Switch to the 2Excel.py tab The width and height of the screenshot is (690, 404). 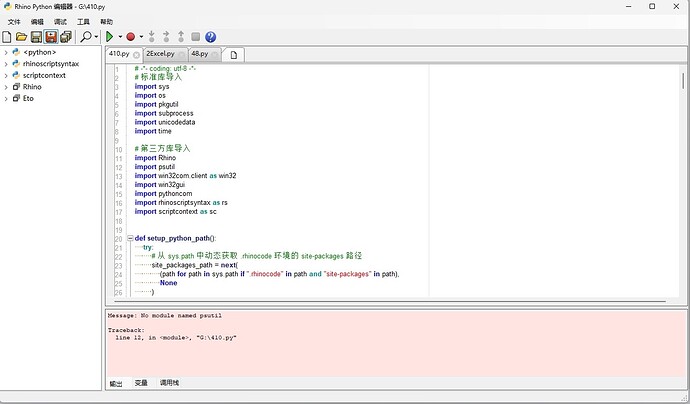(x=160, y=54)
